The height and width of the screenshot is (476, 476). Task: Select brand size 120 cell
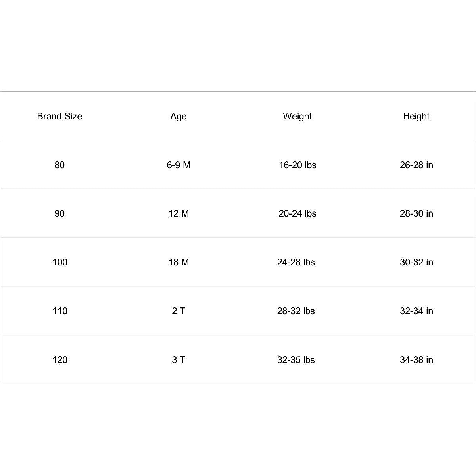tap(60, 360)
